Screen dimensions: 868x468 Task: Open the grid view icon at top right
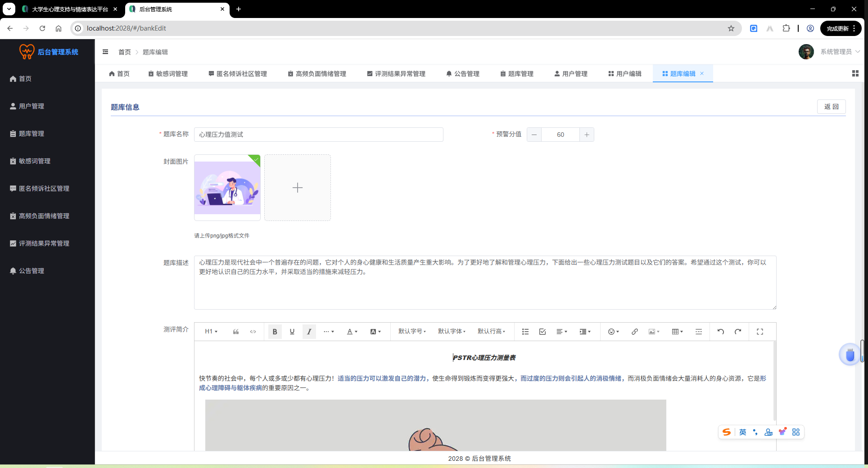click(855, 73)
